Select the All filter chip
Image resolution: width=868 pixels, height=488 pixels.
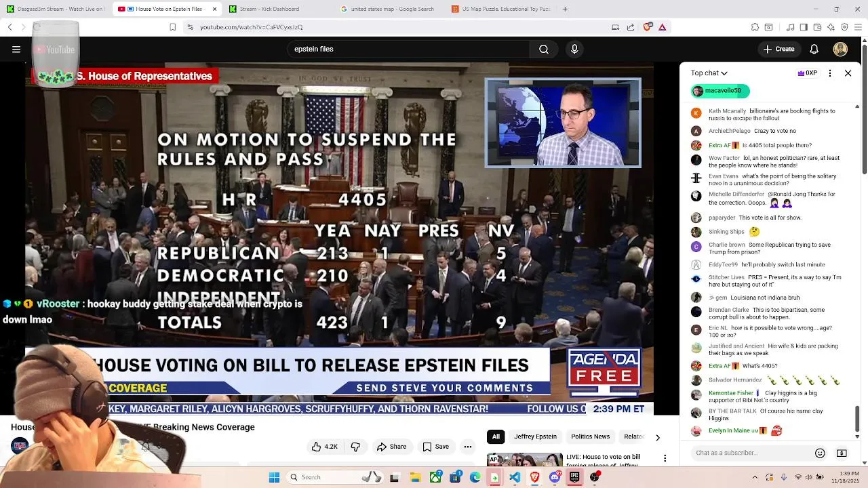tap(496, 436)
